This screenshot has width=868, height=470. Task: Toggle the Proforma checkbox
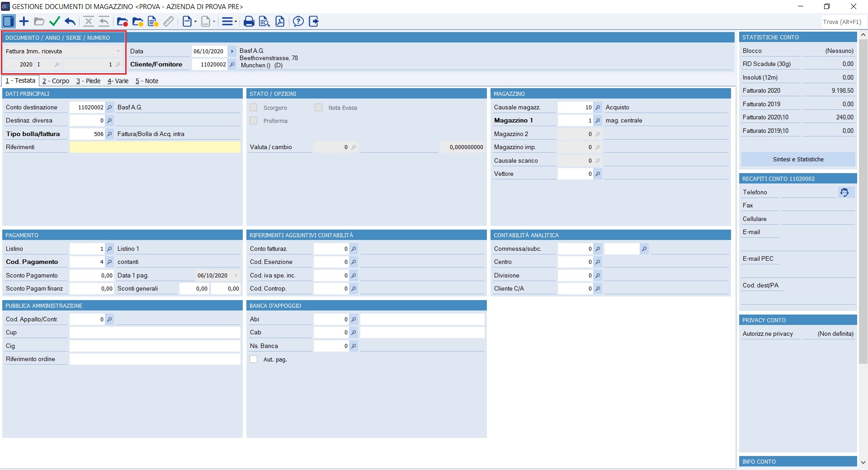(254, 121)
